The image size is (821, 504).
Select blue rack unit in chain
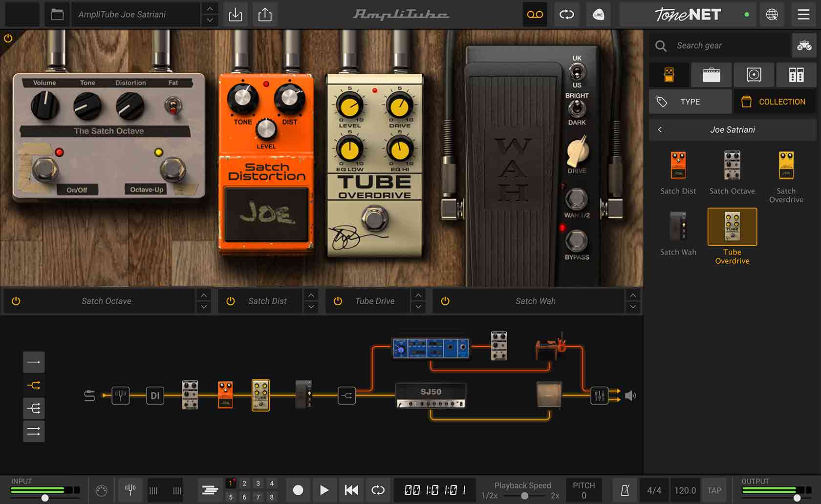point(431,348)
